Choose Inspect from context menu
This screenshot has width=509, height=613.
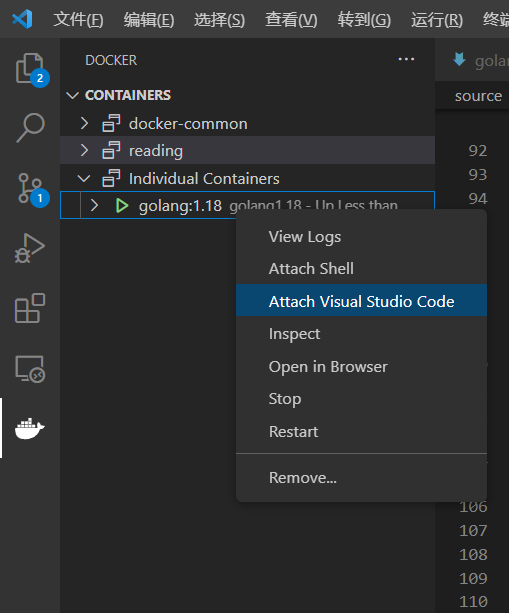(x=361, y=333)
